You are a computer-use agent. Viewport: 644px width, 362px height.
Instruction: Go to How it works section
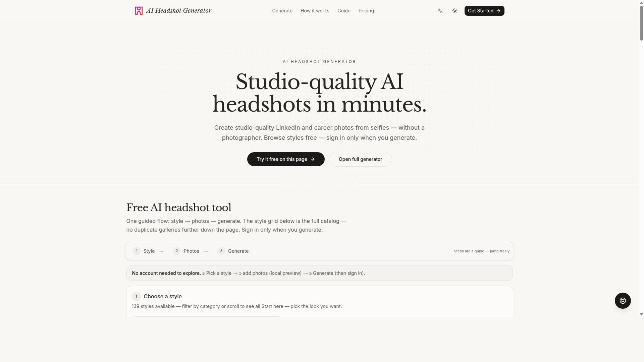coord(315,11)
